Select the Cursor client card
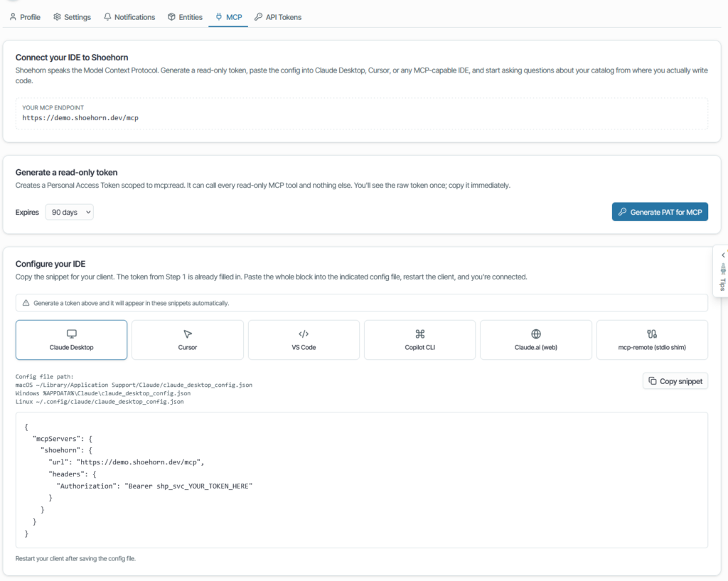728x581 pixels. 188,340
